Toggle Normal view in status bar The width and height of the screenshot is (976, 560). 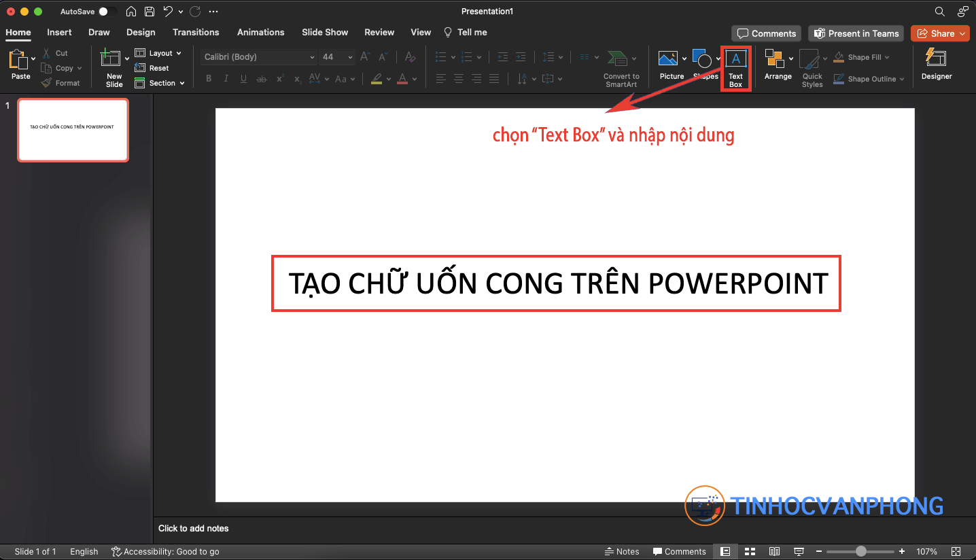pos(725,551)
